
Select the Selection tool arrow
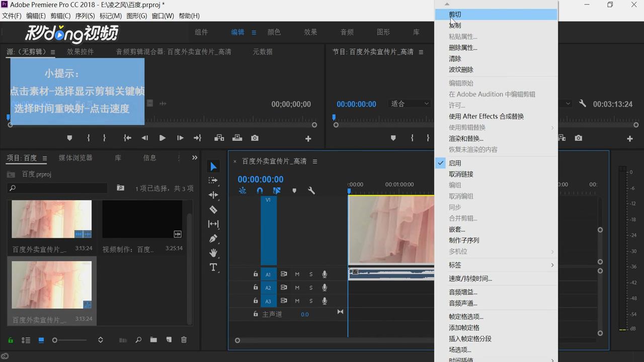213,166
